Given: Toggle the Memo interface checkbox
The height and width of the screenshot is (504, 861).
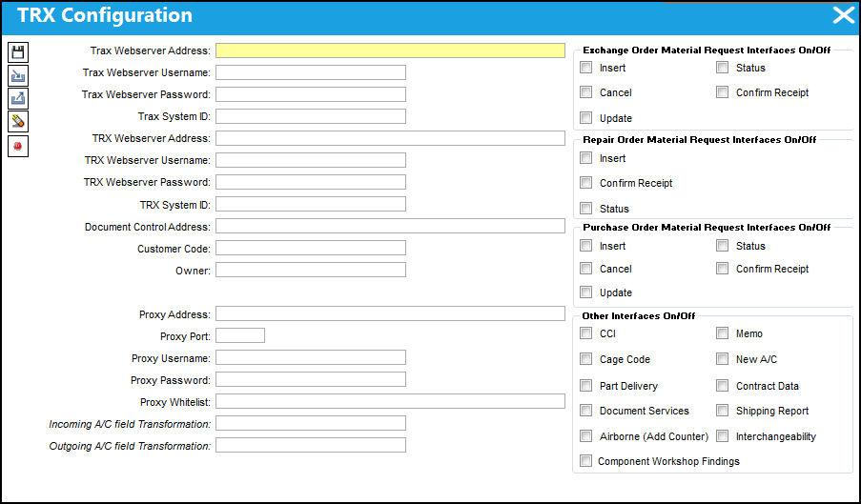Looking at the screenshot, I should 723,333.
